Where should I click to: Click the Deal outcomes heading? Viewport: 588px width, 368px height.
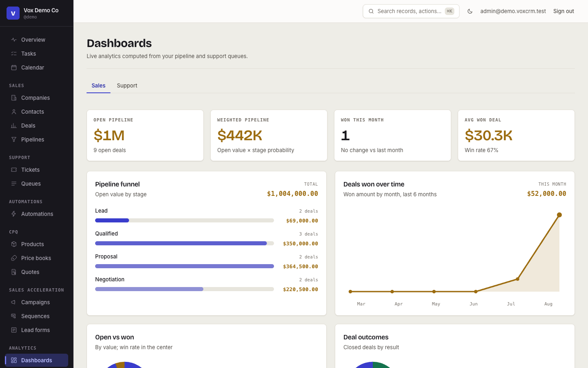coord(366,337)
